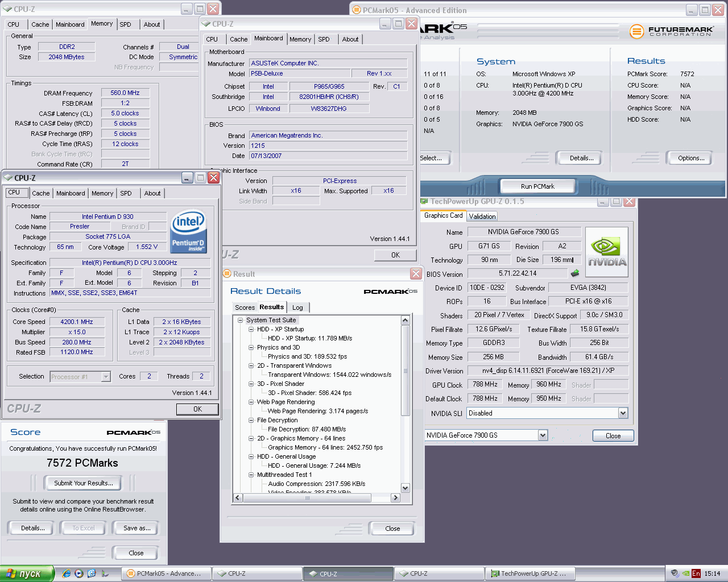The width and height of the screenshot is (728, 582).
Task: Click the results tree vertical scrollbar down arrow
Action: pos(405,488)
